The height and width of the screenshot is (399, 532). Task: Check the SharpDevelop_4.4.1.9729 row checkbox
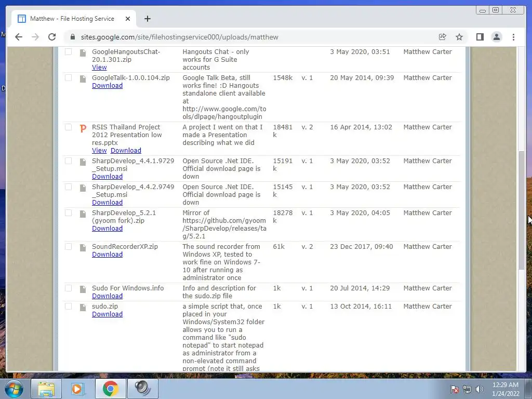pos(68,161)
